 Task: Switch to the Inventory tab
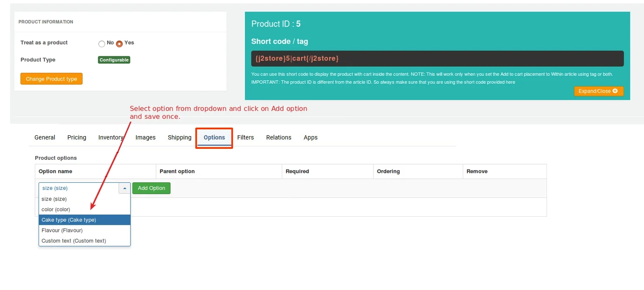click(x=111, y=137)
